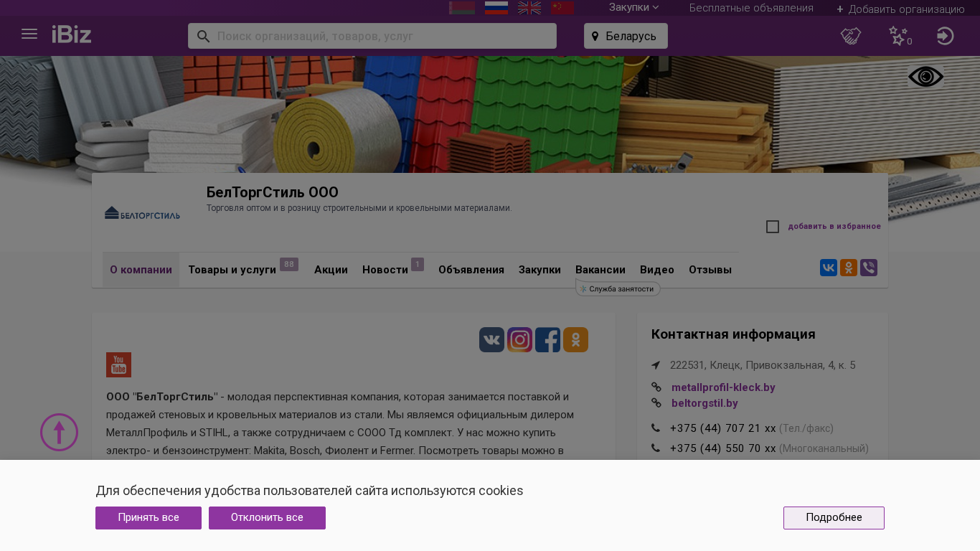
Task: Open company Odnoklassniki large icon
Action: pos(575,339)
